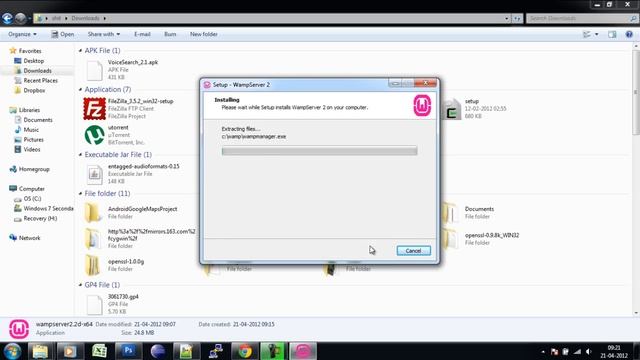Open the Windows Start button
Image resolution: width=640 pixels, height=360 pixels.
point(12,351)
